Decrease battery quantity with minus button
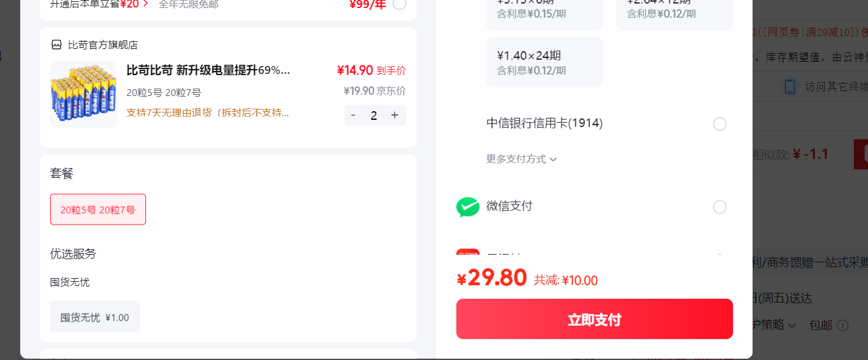This screenshot has width=868, height=360. (353, 115)
